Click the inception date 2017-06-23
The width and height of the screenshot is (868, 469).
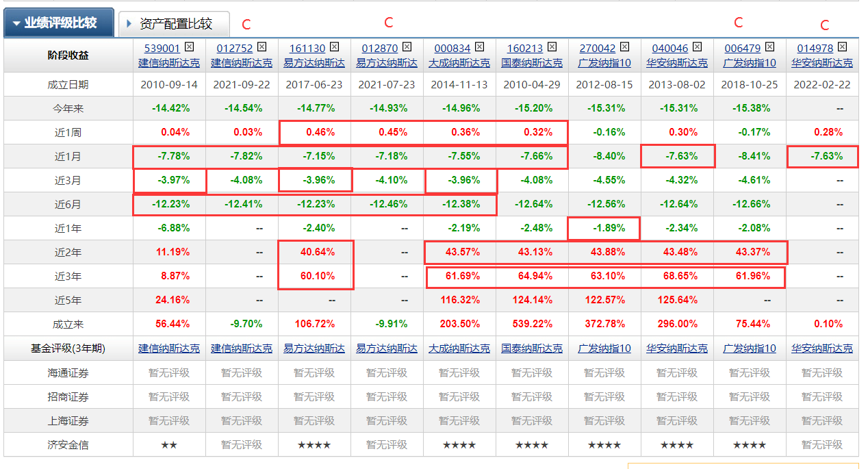coord(314,85)
